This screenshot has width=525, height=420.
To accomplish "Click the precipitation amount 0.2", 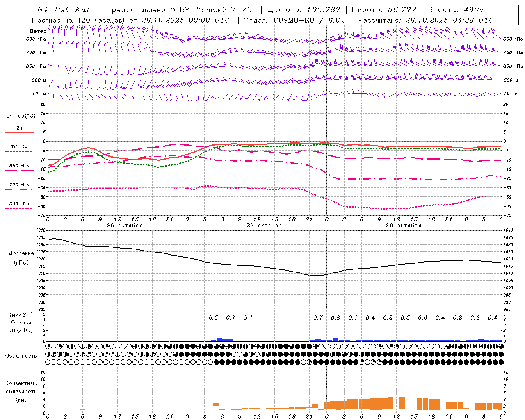I will pyautogui.click(x=388, y=317).
